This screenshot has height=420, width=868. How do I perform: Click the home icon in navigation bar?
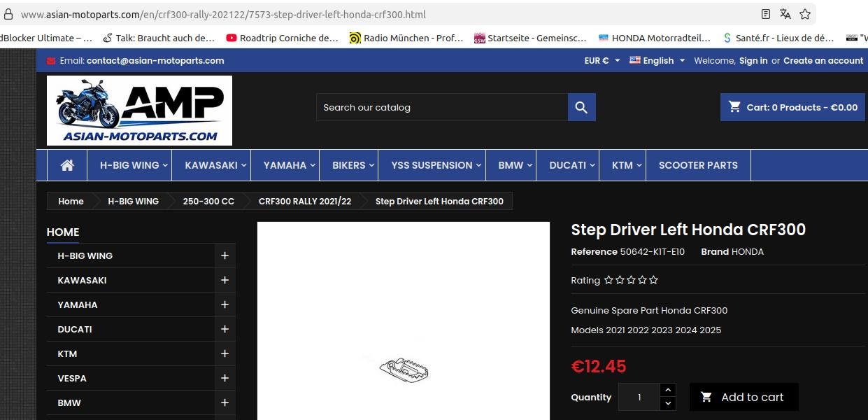(x=67, y=165)
